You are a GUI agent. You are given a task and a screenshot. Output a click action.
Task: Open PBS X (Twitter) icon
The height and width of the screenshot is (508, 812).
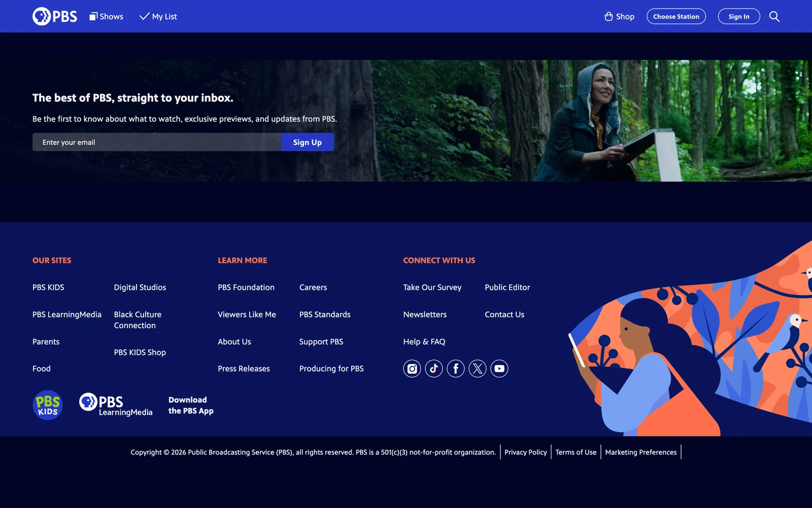tap(478, 369)
